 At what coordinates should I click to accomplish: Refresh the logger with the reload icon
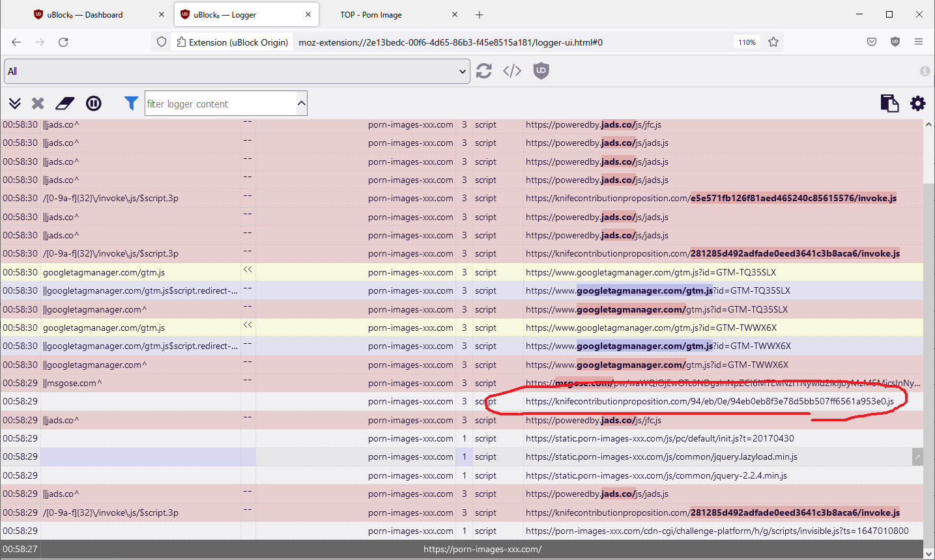coord(483,70)
